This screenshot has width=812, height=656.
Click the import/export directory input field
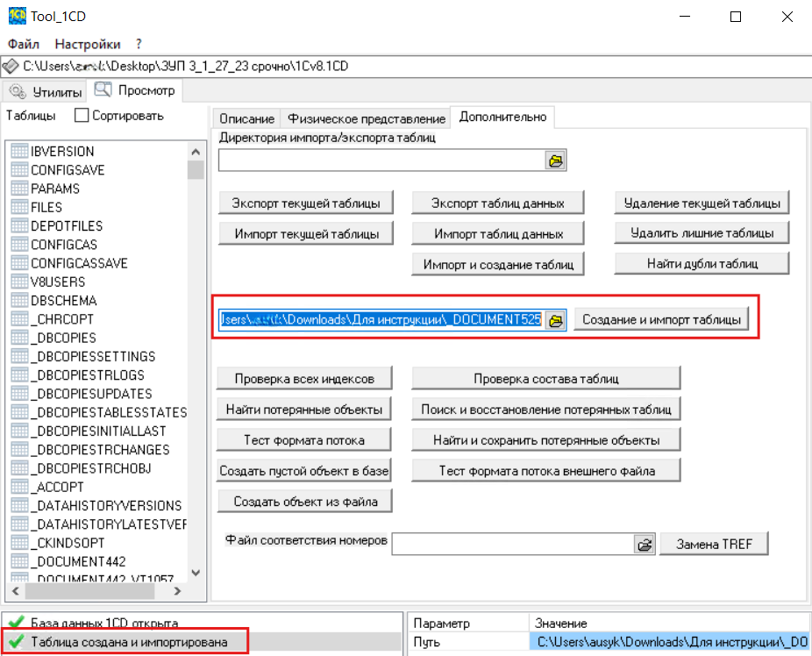381,160
